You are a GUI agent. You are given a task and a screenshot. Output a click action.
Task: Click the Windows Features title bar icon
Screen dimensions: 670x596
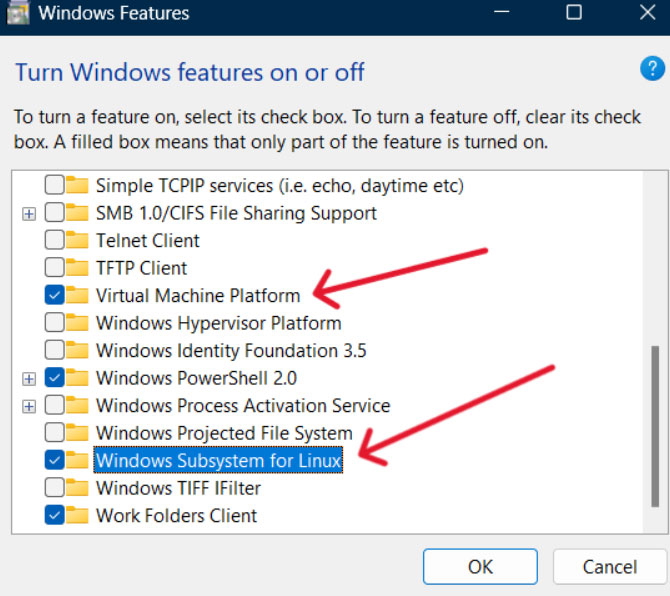tap(18, 13)
